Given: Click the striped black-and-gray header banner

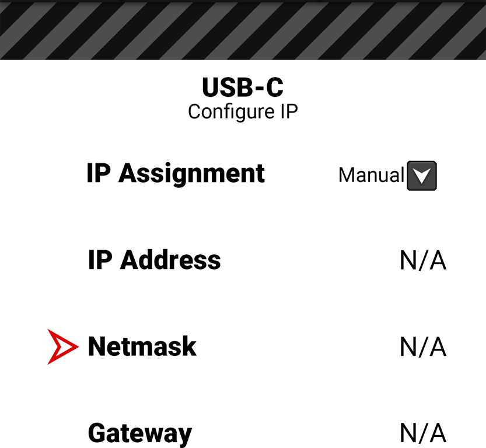Looking at the screenshot, I should tap(243, 32).
